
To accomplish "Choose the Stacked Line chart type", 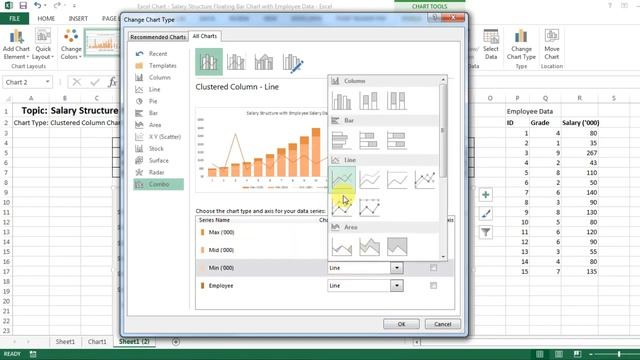I will click(369, 179).
